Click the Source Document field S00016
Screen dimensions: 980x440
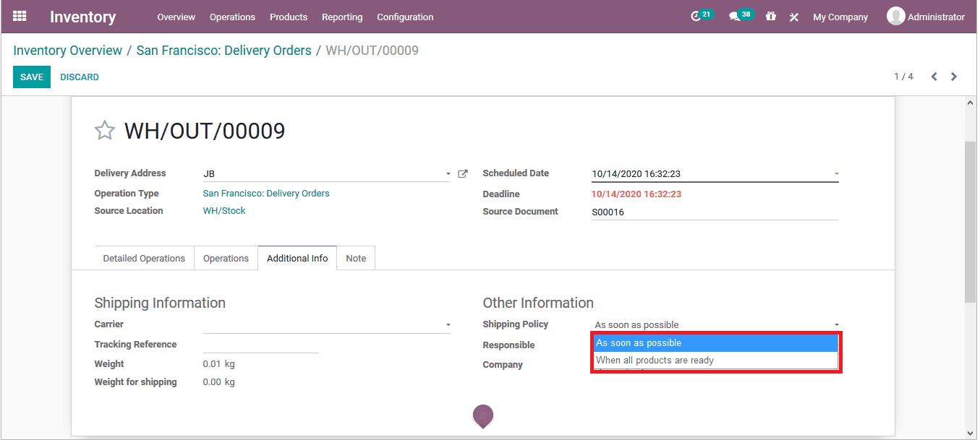pyautogui.click(x=715, y=212)
